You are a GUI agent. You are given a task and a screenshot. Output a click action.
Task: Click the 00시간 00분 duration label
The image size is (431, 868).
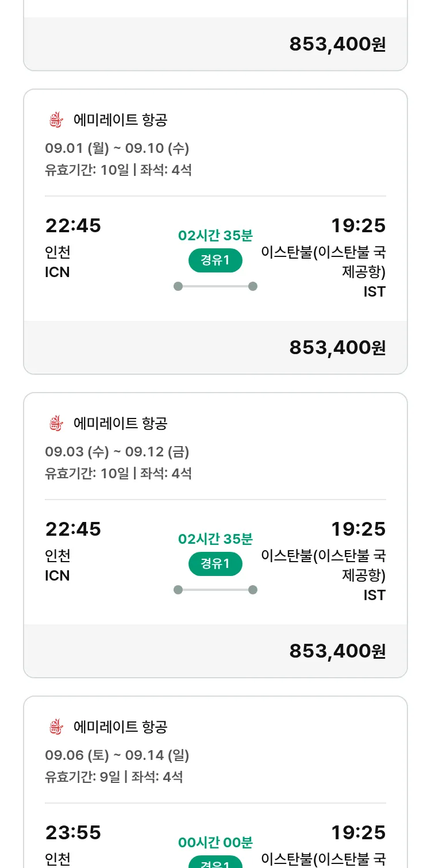pyautogui.click(x=215, y=843)
